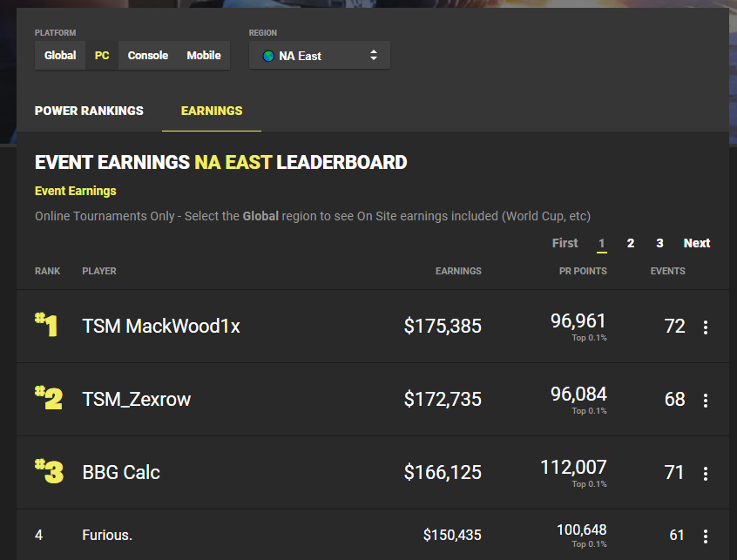Select the Global platform filter
737x560 pixels.
click(x=60, y=56)
